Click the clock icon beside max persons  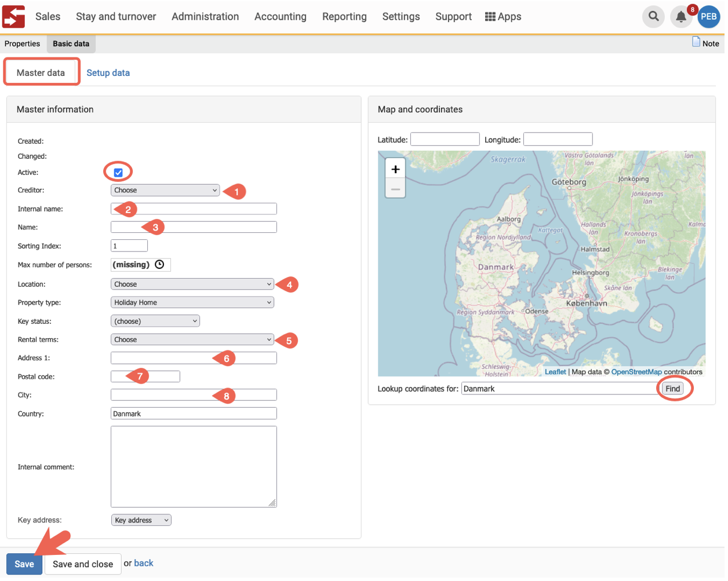point(160,266)
